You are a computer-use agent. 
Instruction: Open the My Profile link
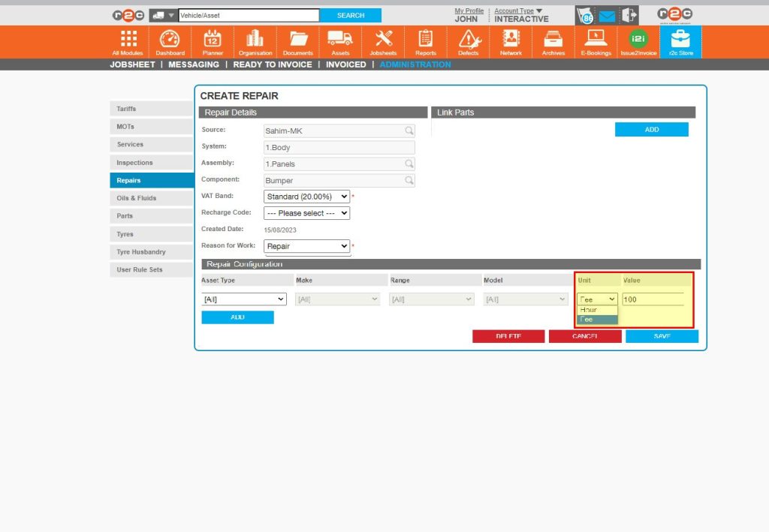[469, 11]
